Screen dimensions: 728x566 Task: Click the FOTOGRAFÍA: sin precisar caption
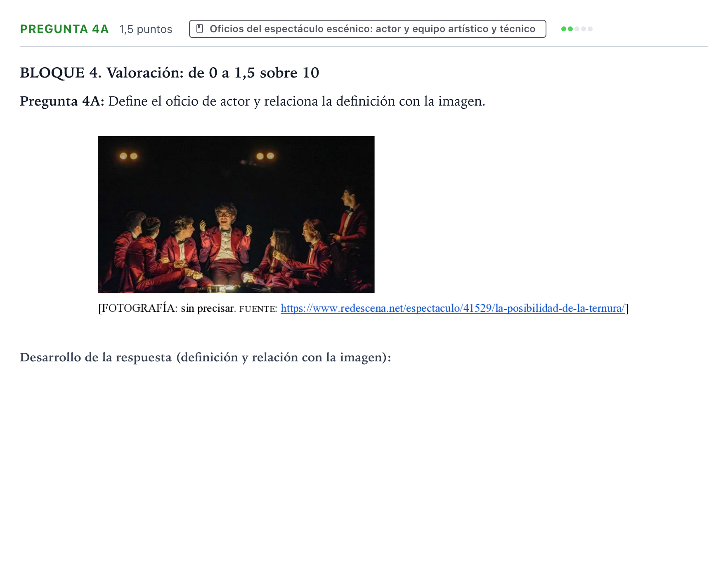(x=167, y=308)
